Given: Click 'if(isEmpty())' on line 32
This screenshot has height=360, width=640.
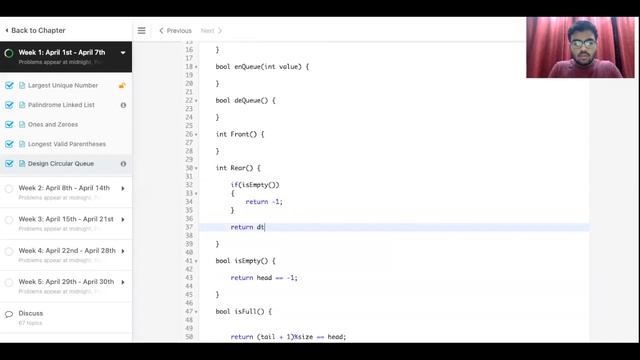Looking at the screenshot, I should 255,185.
